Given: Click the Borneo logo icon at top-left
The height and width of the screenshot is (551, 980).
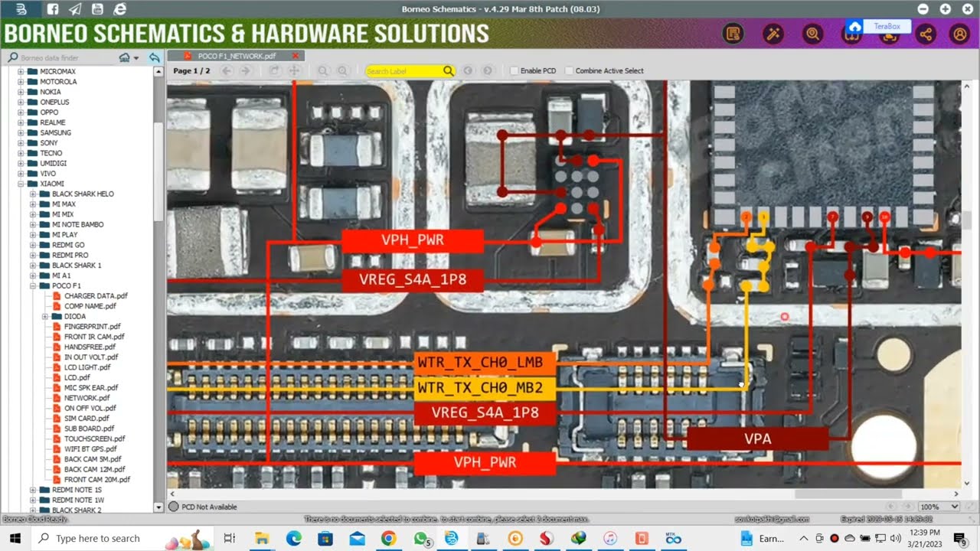Looking at the screenshot, I should pyautogui.click(x=21, y=9).
